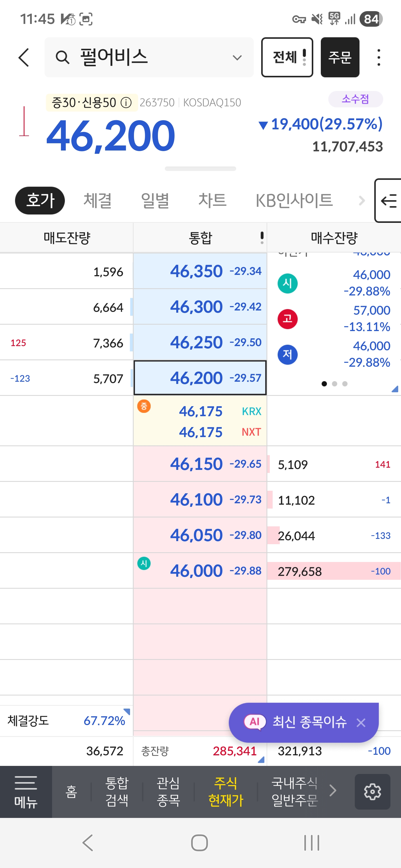Open the three-dot more options menu
Viewport: 401px width, 868px height.
379,57
